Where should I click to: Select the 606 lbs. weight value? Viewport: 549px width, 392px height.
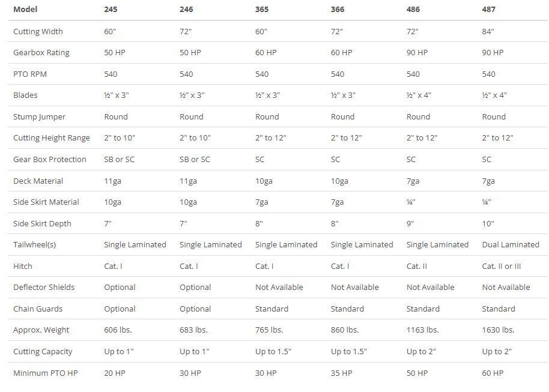pos(118,330)
